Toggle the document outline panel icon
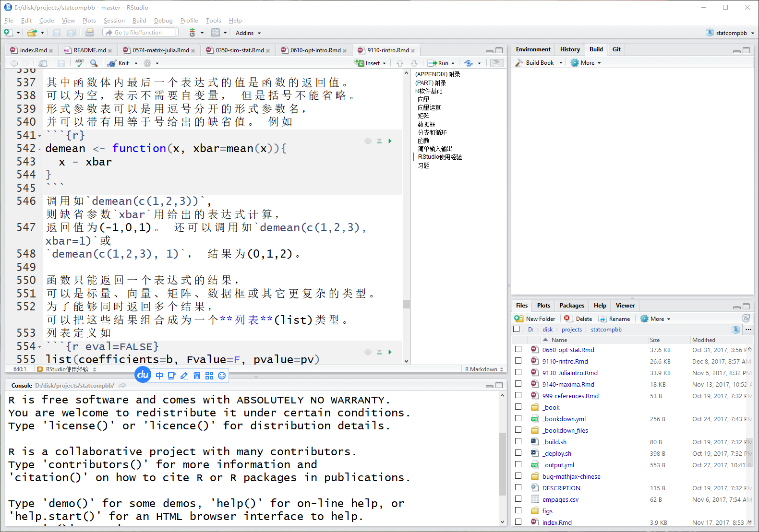 point(496,63)
